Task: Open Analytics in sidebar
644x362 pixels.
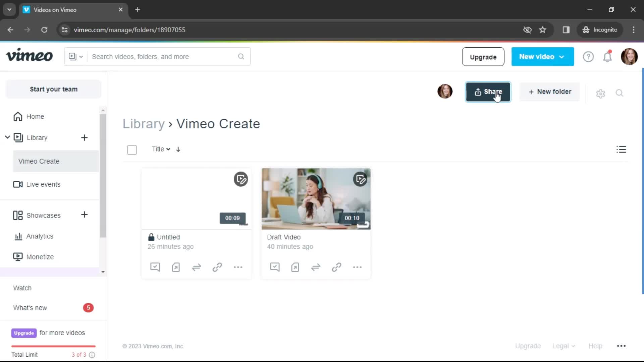Action: click(34, 236)
